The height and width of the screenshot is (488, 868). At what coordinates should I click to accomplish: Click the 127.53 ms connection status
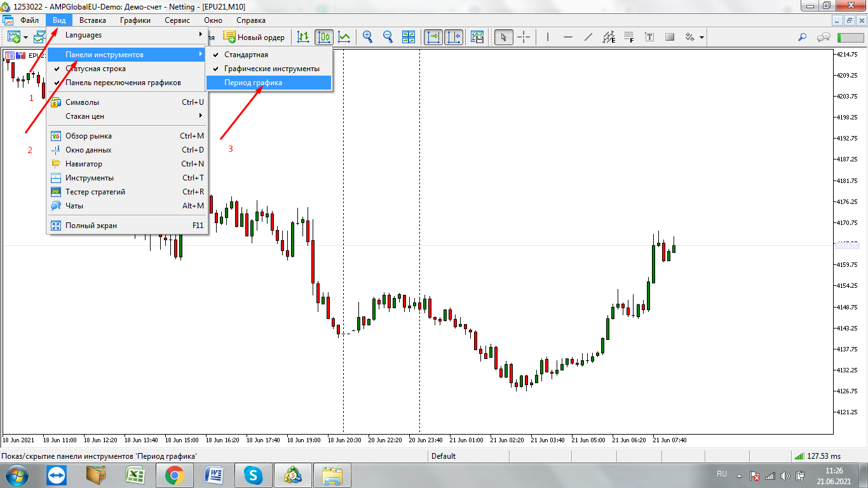pos(818,456)
